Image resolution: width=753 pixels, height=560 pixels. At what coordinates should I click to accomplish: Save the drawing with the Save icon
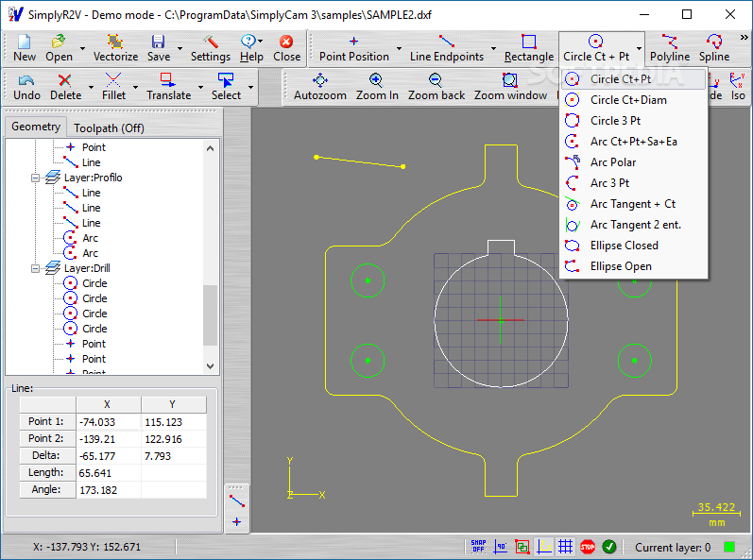[159, 48]
